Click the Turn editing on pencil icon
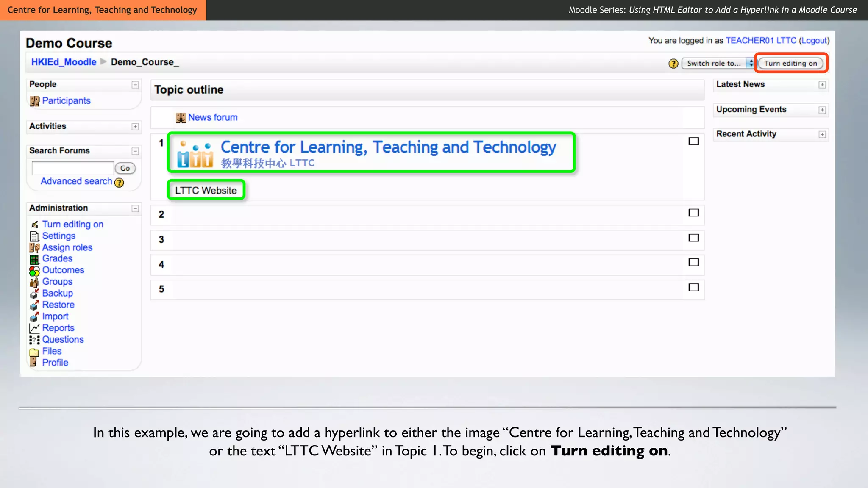The image size is (868, 488). [34, 225]
